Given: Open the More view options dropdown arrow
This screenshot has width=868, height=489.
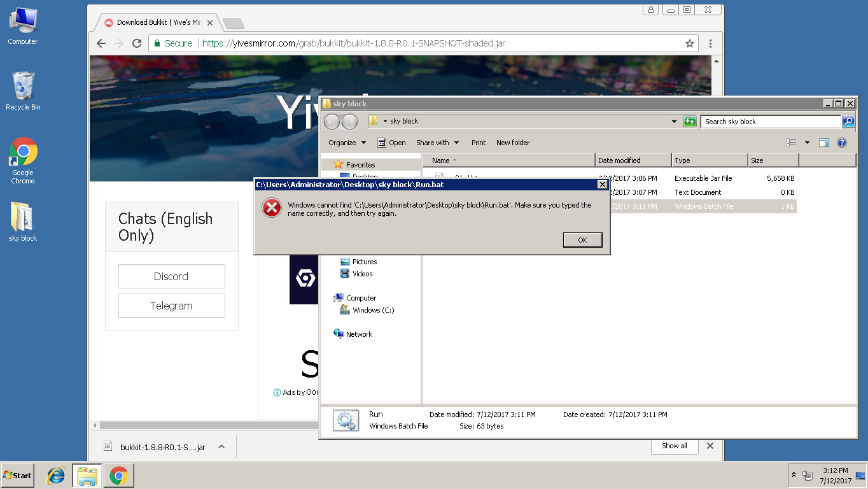Looking at the screenshot, I should click(x=807, y=143).
